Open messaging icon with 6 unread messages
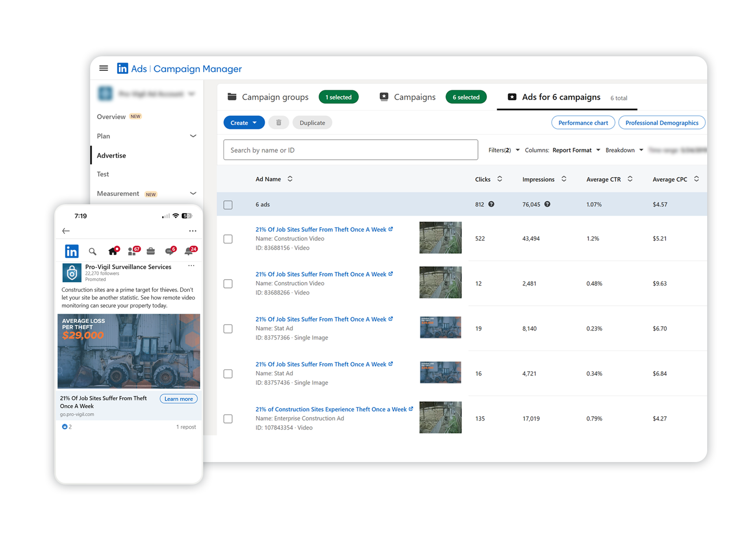 click(170, 251)
